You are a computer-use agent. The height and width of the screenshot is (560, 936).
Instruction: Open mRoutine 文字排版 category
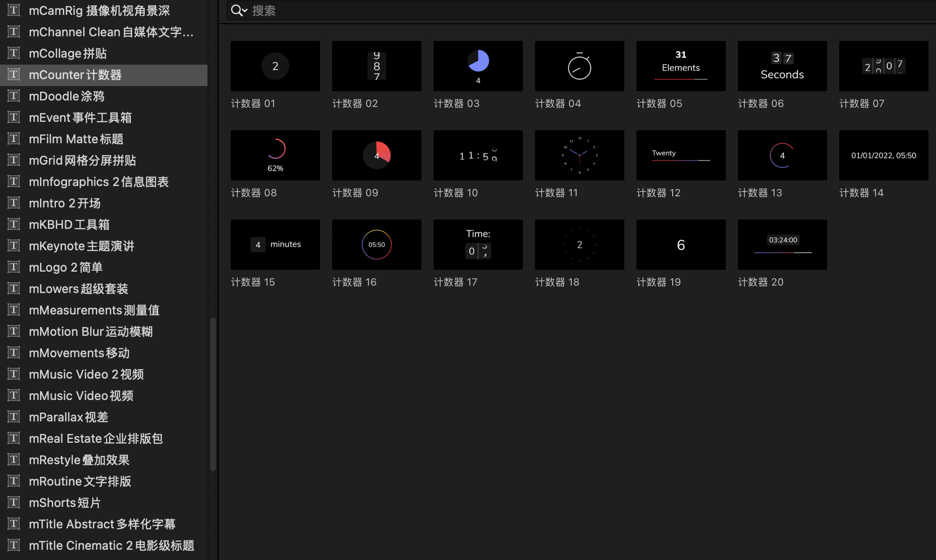pos(104,481)
